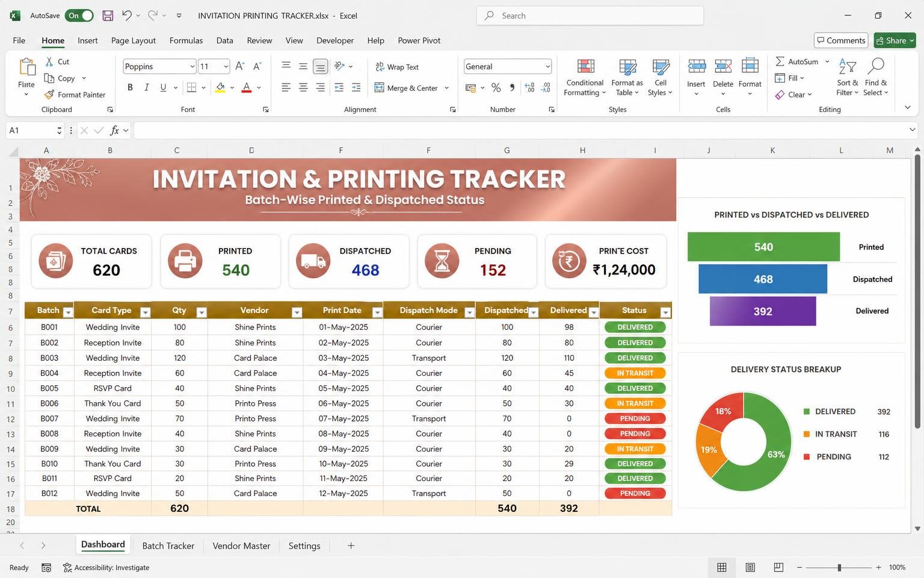
Task: Adjust the zoom slider handle
Action: point(839,567)
